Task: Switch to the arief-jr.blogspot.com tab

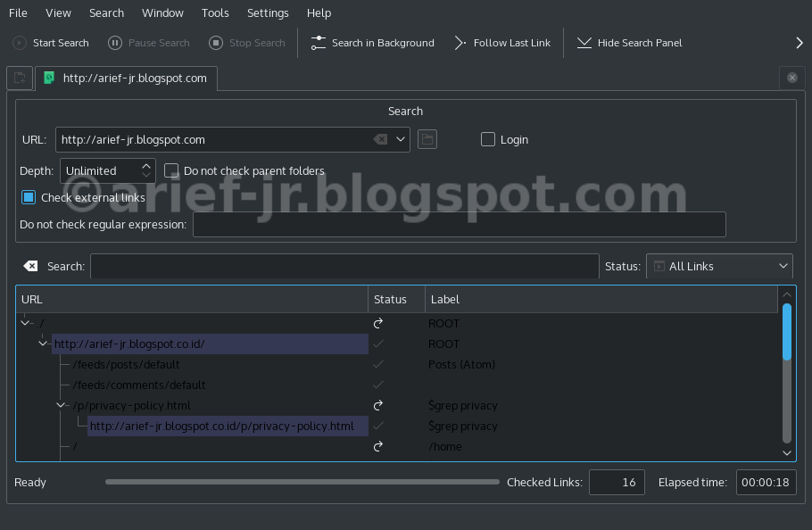Action: click(x=127, y=79)
